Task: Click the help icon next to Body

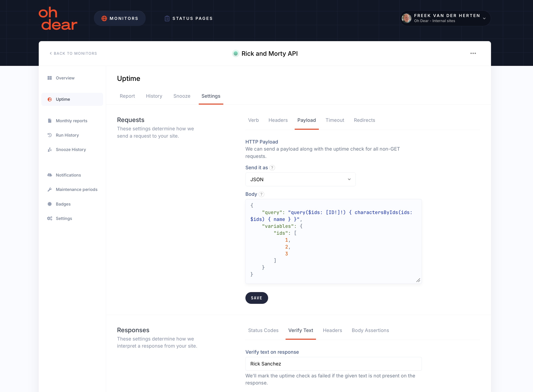Action: [x=261, y=194]
